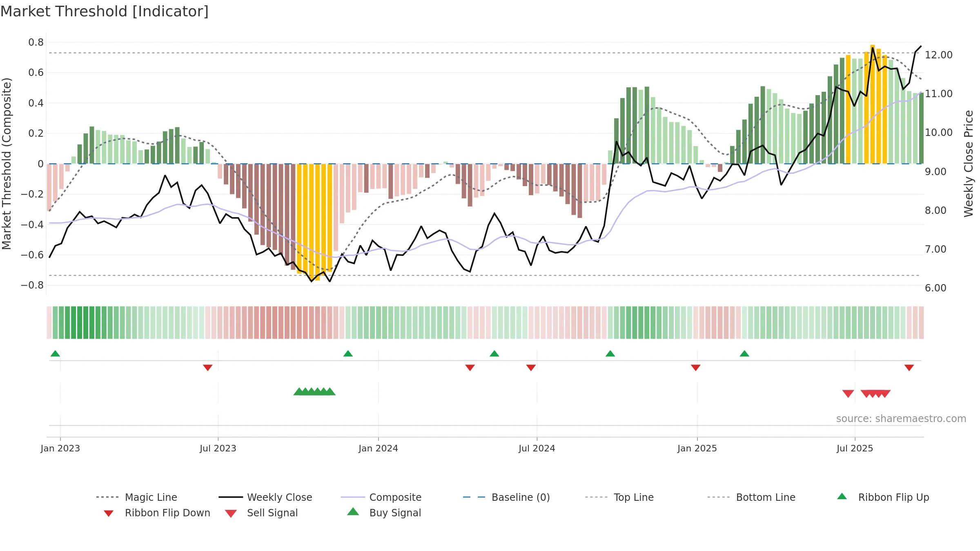Click the 12.00 price axis label

[x=939, y=55]
